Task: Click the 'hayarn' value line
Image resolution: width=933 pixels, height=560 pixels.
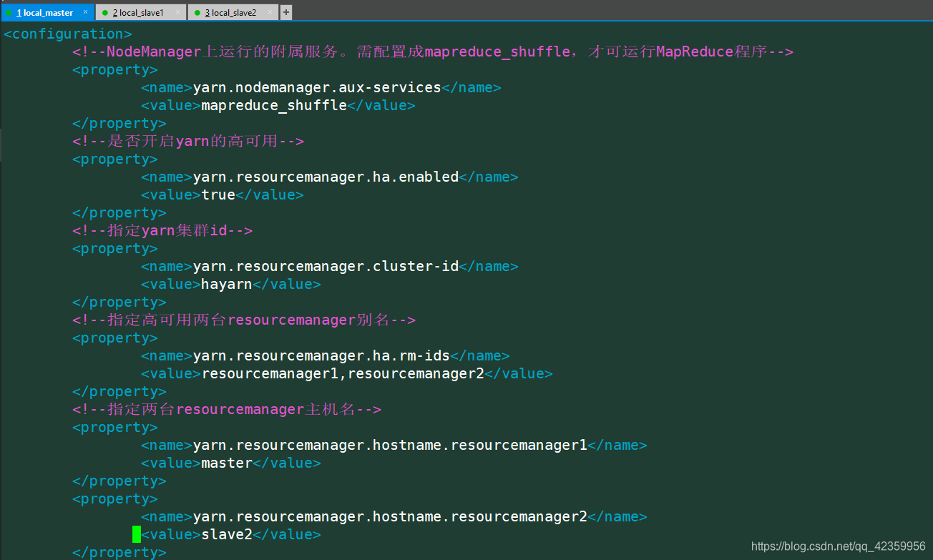Action: [x=231, y=284]
